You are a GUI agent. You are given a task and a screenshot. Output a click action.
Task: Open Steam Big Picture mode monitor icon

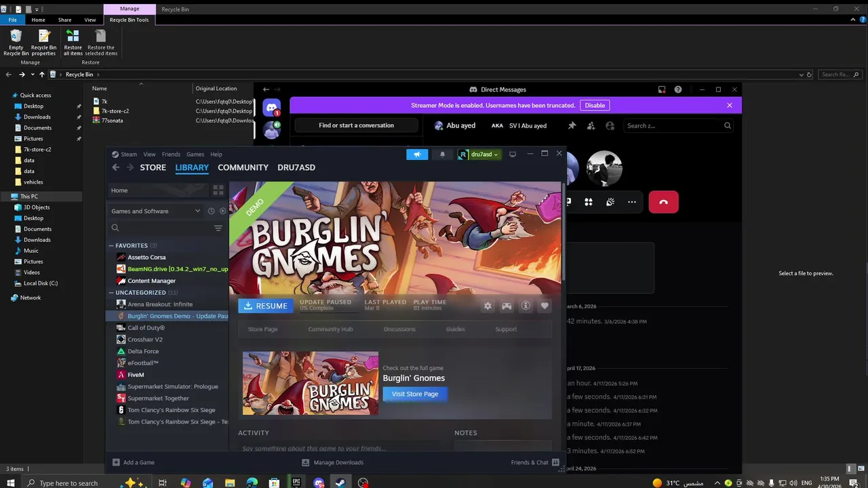tap(513, 154)
